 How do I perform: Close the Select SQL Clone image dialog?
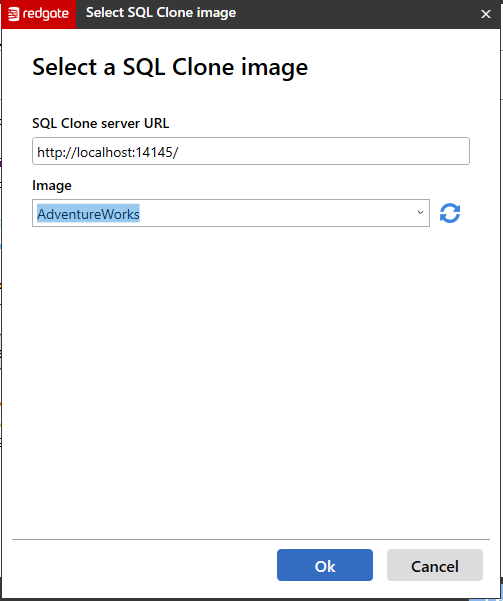[x=486, y=14]
